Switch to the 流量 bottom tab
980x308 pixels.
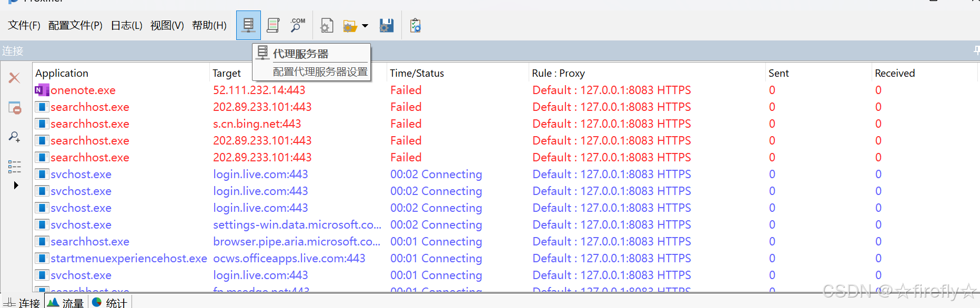65,302
